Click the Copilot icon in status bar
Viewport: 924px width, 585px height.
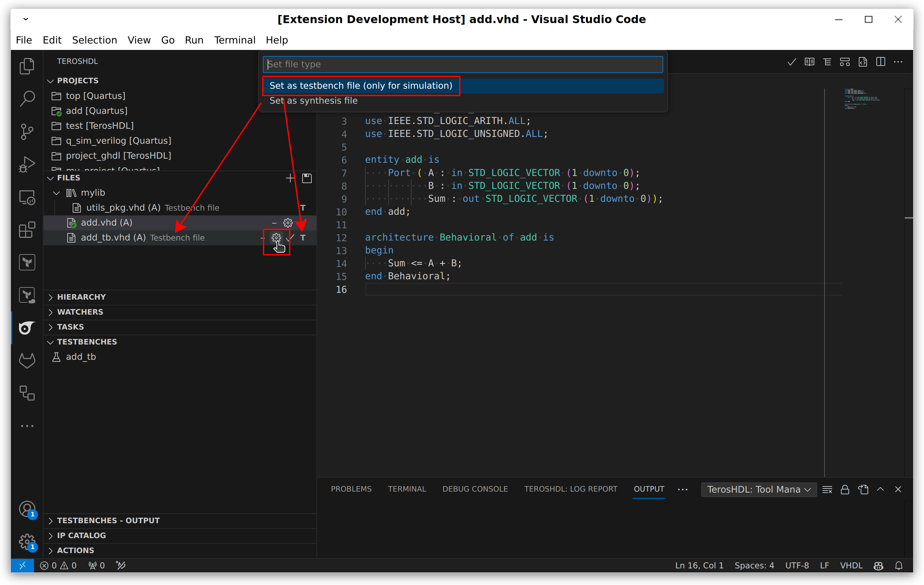[878, 565]
